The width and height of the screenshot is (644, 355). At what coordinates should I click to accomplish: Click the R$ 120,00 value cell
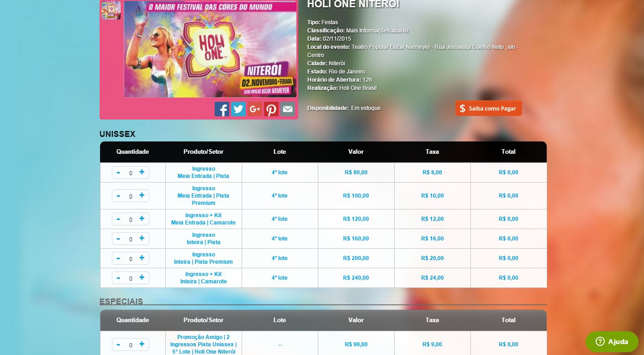[x=356, y=219]
